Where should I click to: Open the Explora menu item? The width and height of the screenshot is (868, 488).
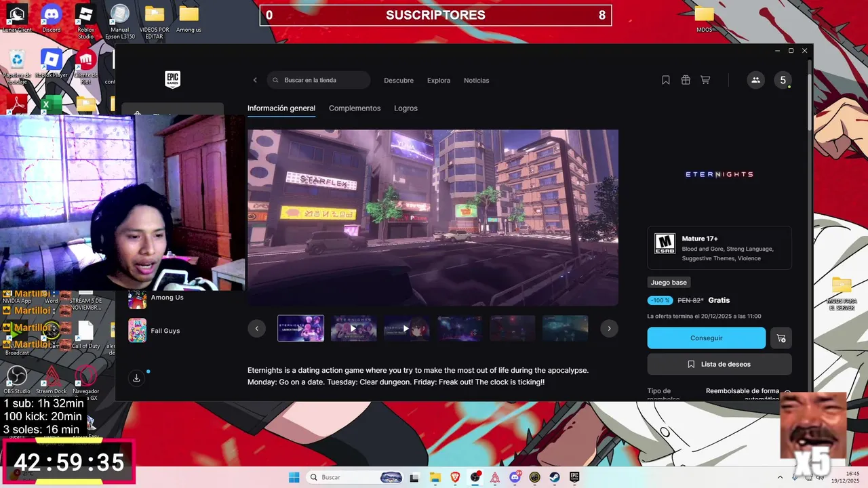coord(439,80)
